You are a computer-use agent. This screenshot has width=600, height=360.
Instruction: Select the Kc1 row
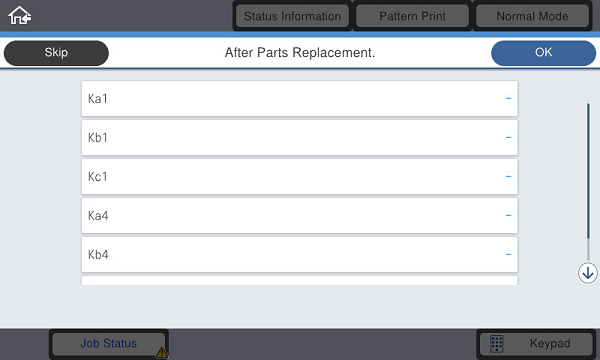tap(300, 177)
